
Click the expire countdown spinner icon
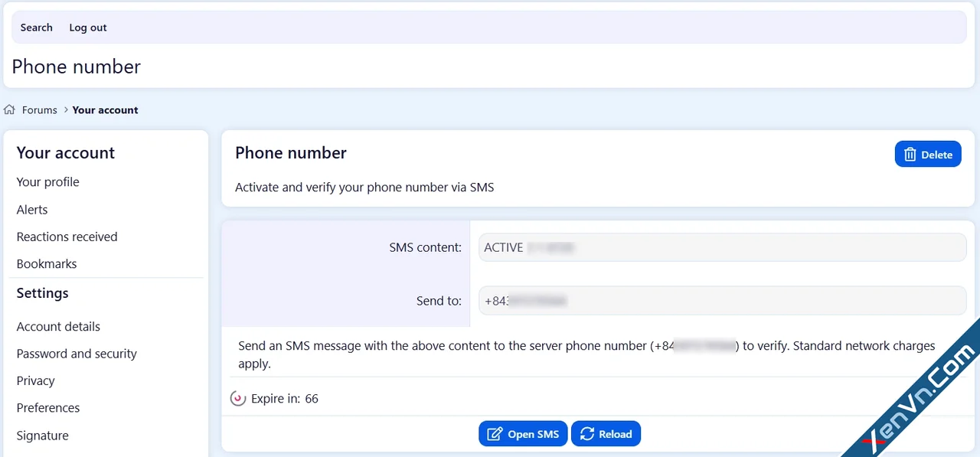click(238, 399)
